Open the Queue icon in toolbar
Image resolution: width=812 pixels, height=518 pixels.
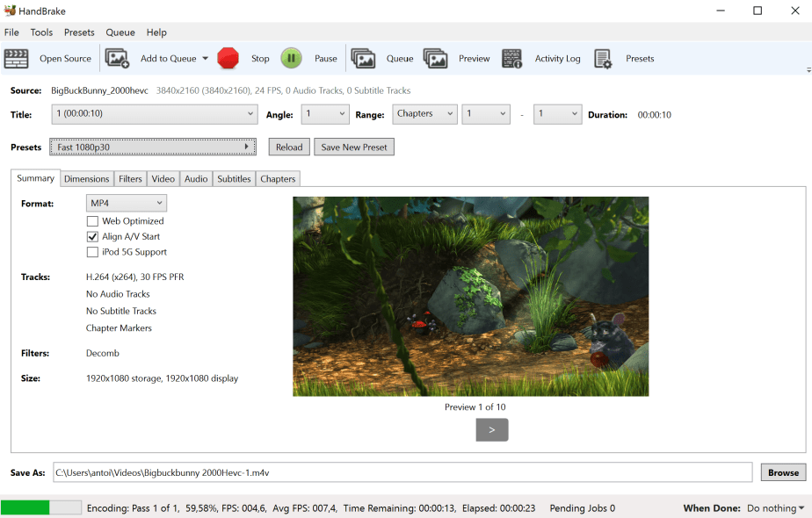(363, 59)
